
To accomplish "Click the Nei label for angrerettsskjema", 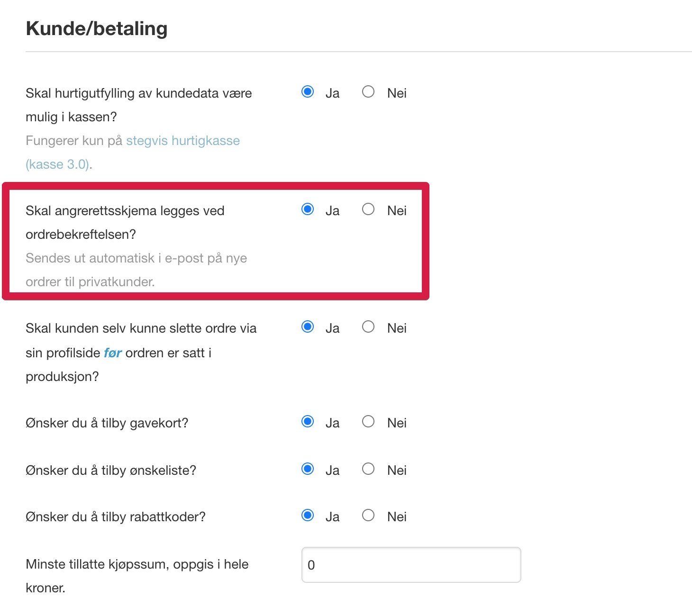I will point(397,211).
